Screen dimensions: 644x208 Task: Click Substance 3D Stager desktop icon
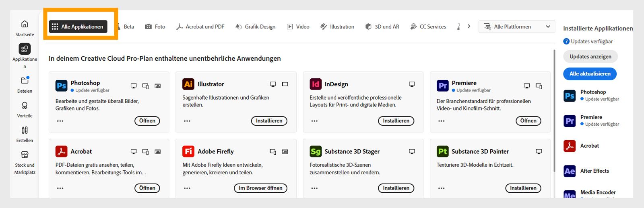(x=412, y=152)
